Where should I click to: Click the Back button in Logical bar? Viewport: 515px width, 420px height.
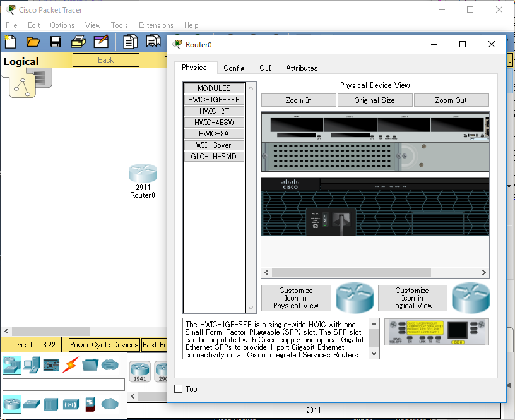pyautogui.click(x=106, y=60)
